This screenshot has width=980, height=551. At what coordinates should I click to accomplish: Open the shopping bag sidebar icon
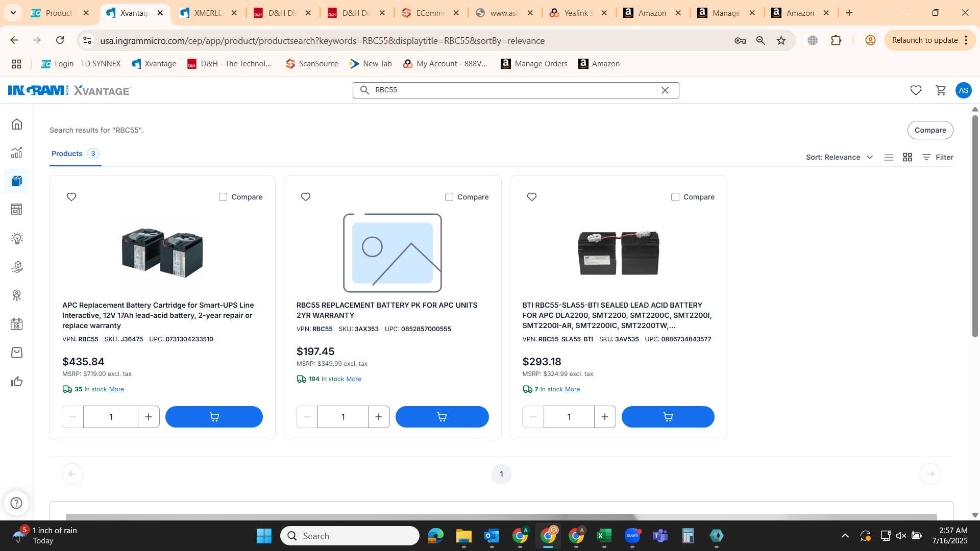pos(17,353)
